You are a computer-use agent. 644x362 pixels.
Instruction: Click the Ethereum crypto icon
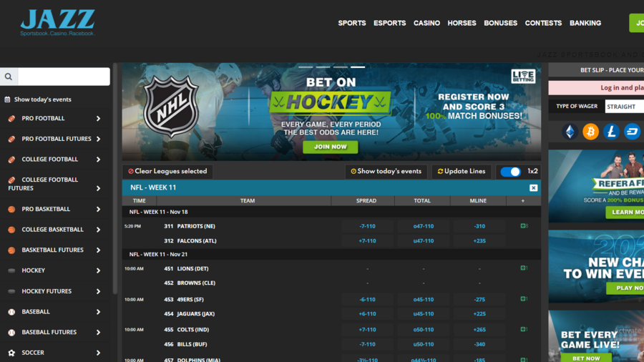pos(570,132)
